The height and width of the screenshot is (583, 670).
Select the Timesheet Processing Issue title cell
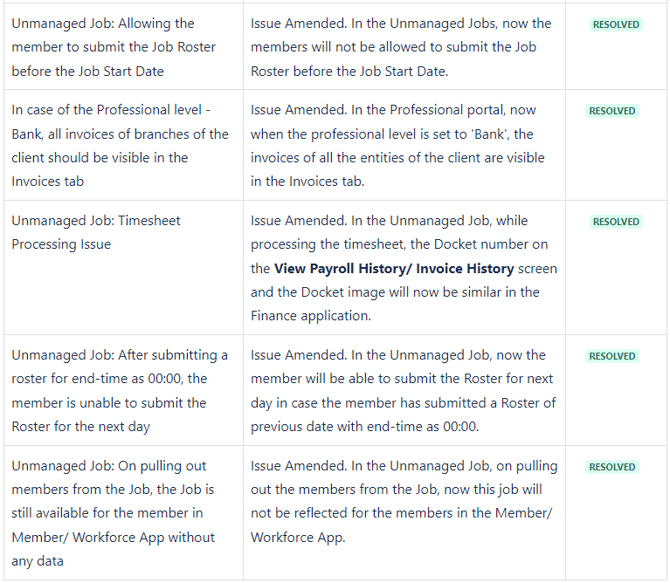pyautogui.click(x=96, y=232)
